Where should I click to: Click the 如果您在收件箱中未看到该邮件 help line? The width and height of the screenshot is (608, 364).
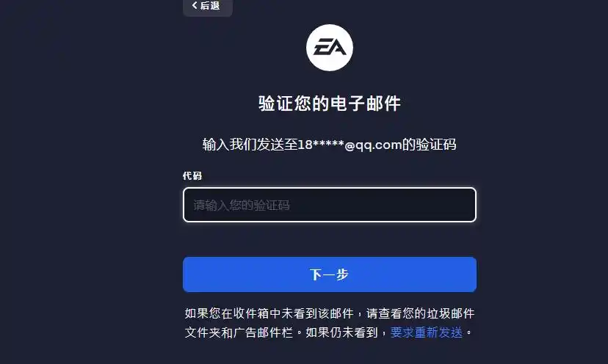pos(269,313)
